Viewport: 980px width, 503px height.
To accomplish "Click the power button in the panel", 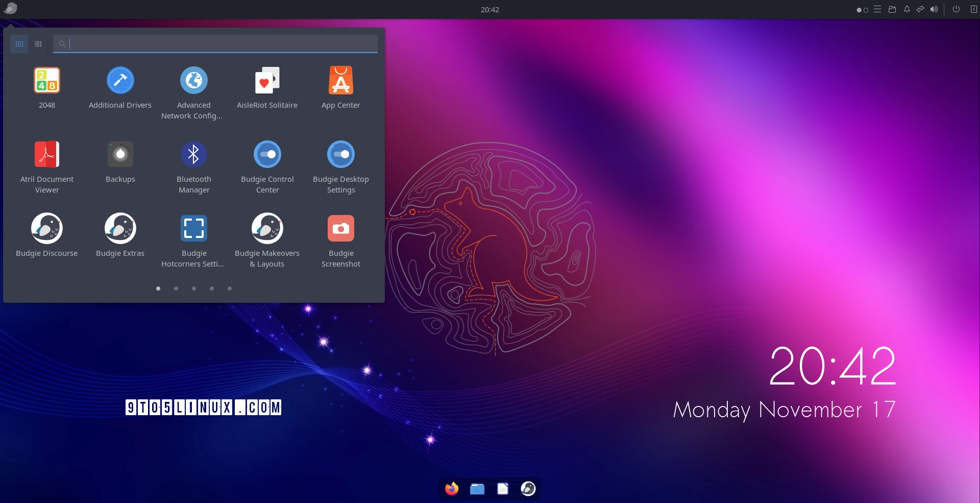I will tap(956, 9).
